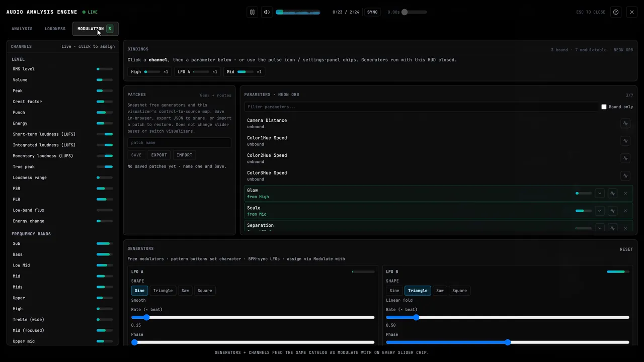Screen dimensions: 644x362
Task: Click the LFO A Rate slider
Action: tap(253, 317)
